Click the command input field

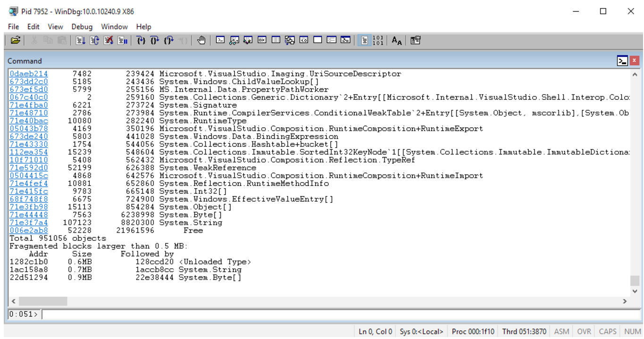(341, 314)
